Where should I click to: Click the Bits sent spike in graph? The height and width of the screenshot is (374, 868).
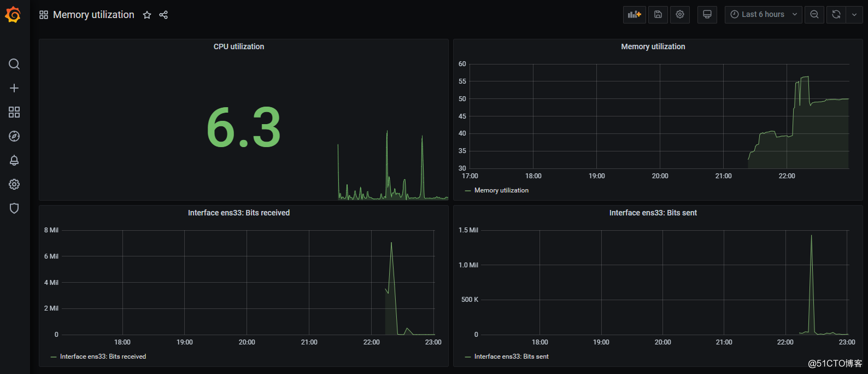pos(811,236)
